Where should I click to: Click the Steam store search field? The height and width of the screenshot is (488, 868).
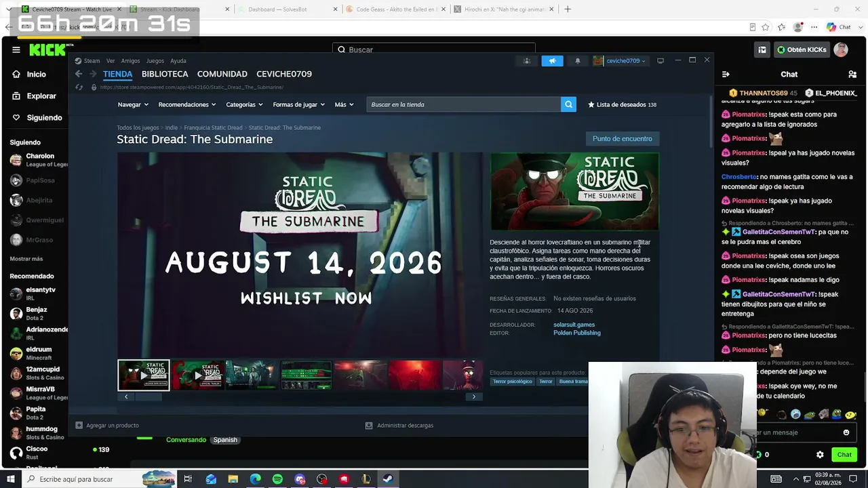pyautogui.click(x=464, y=104)
